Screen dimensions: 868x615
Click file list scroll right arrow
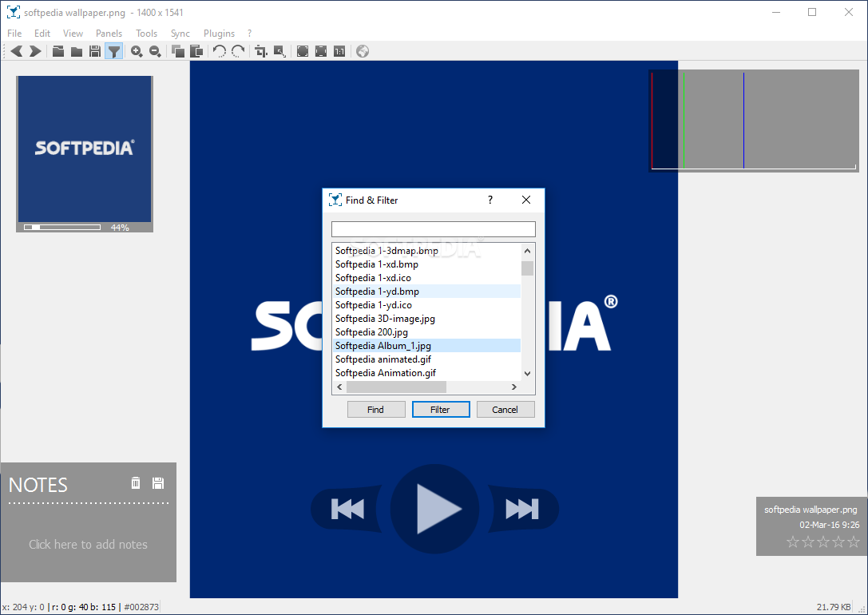514,387
